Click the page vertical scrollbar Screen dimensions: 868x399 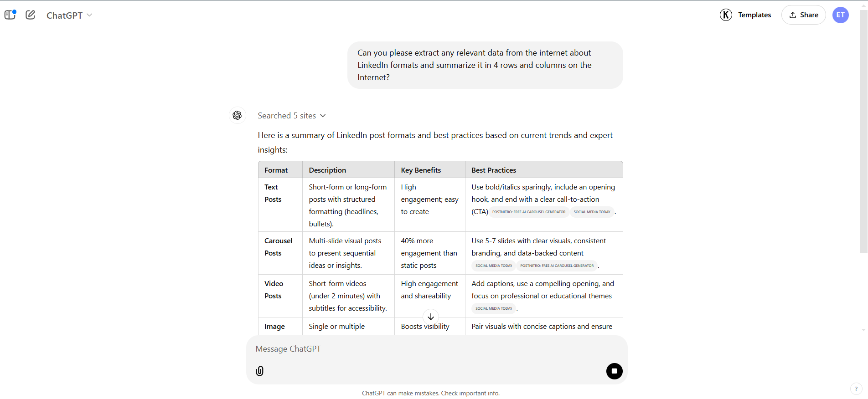pyautogui.click(x=863, y=131)
